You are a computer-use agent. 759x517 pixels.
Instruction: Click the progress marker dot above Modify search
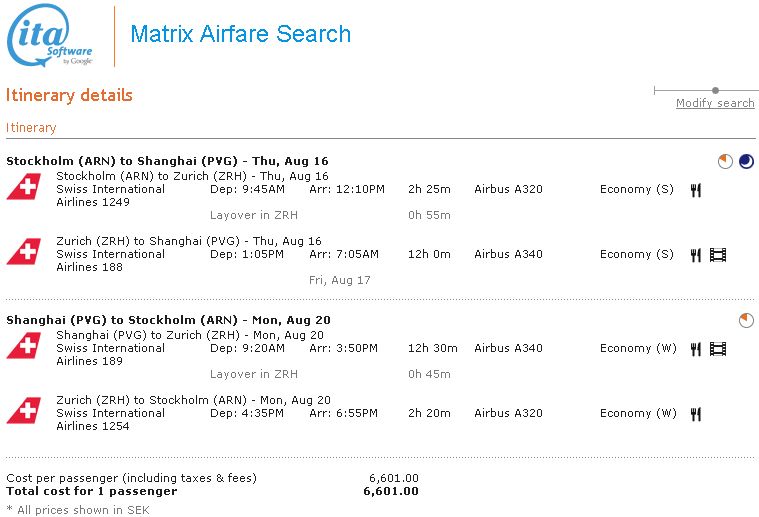[x=715, y=91]
